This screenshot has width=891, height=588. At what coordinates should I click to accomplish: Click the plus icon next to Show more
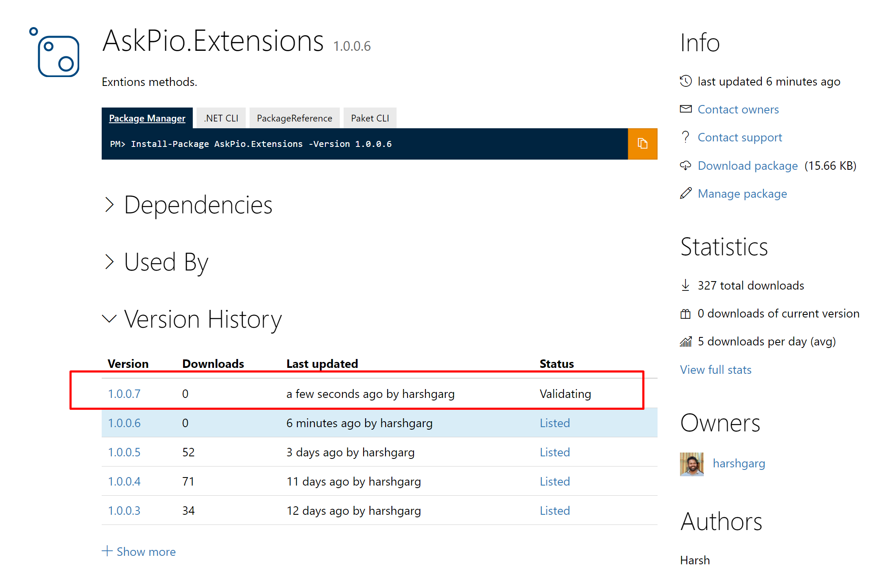pos(107,551)
